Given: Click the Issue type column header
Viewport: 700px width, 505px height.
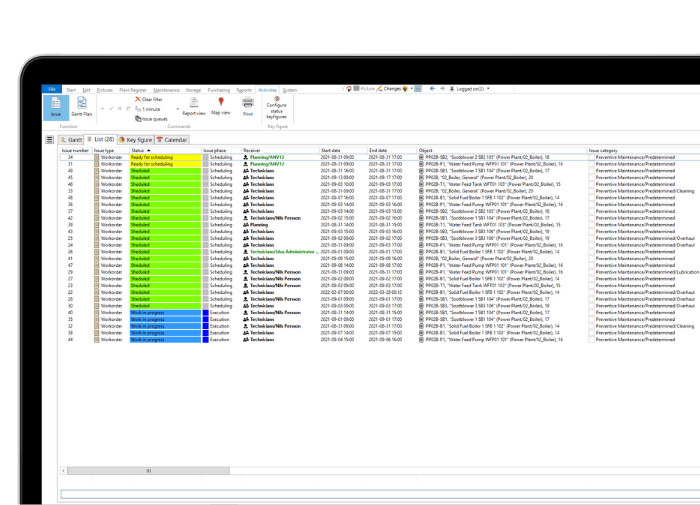Looking at the screenshot, I should coord(110,150).
